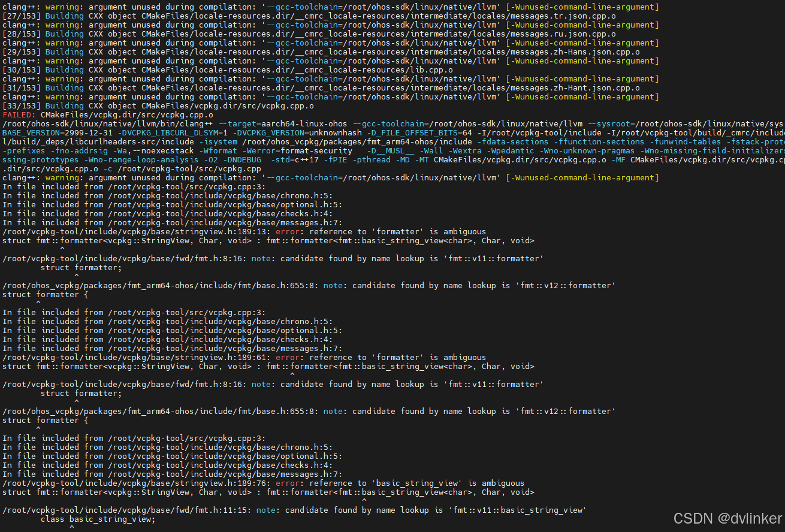Select the '[30/153]' lib.cpp.o build line
Image resolution: width=785 pixels, height=532 pixels.
tap(228, 69)
